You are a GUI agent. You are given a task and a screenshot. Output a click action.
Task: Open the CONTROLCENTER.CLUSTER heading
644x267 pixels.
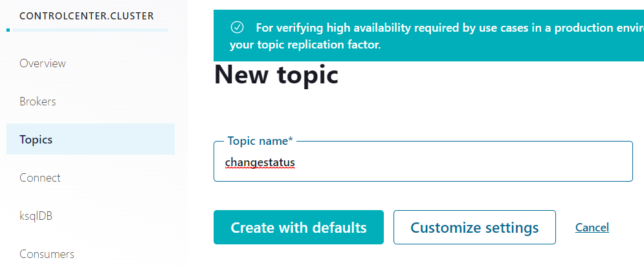pos(87,16)
